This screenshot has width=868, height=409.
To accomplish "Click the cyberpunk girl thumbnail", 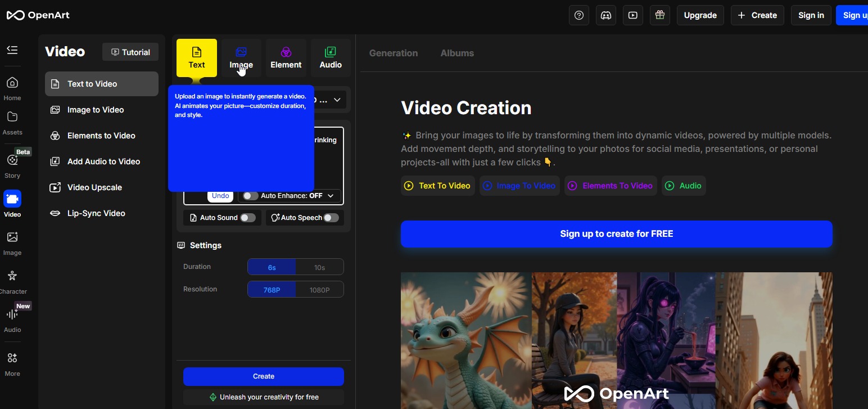I will click(666, 341).
